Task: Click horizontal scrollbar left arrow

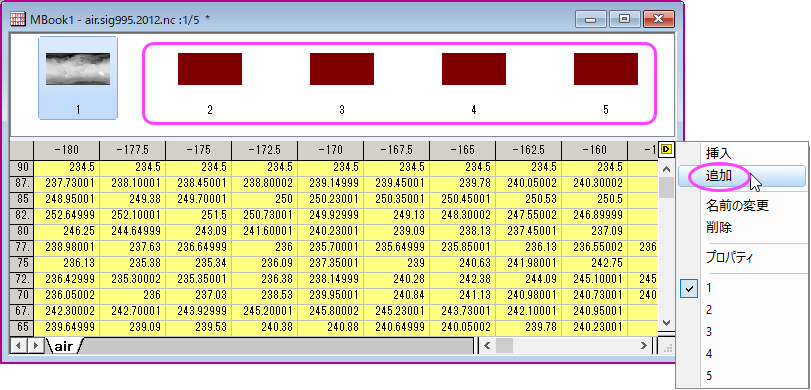Action: (x=487, y=345)
